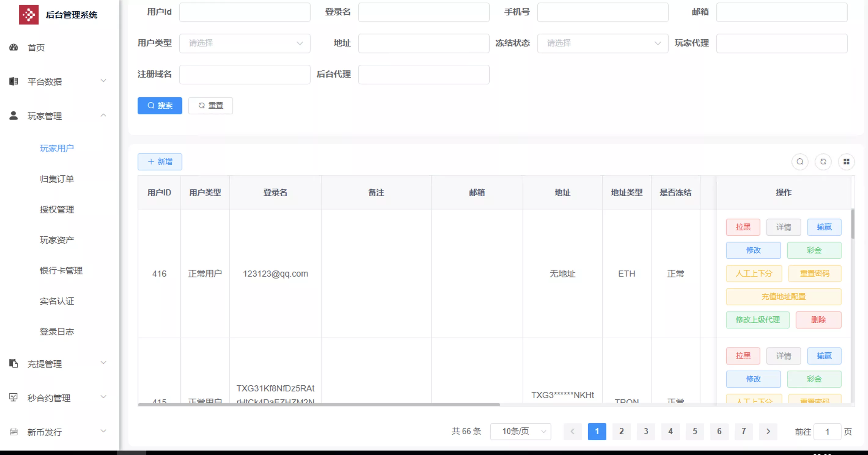This screenshot has height=455, width=868.
Task: Open column settings with the grid icon
Action: pyautogui.click(x=846, y=162)
